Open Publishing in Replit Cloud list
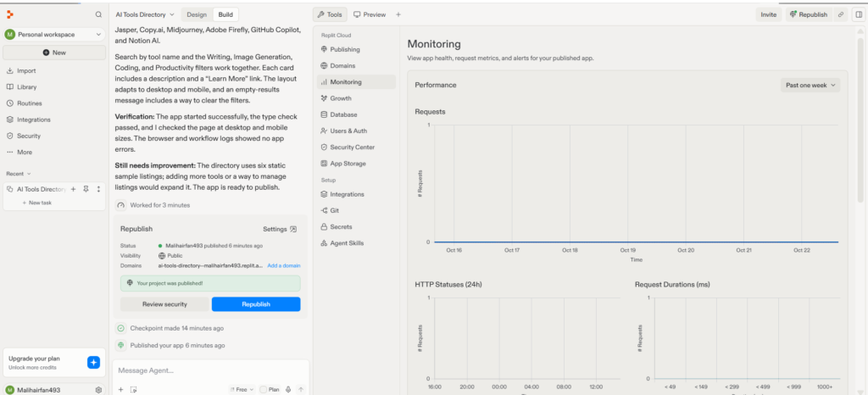This screenshot has width=868, height=395. pos(357,49)
